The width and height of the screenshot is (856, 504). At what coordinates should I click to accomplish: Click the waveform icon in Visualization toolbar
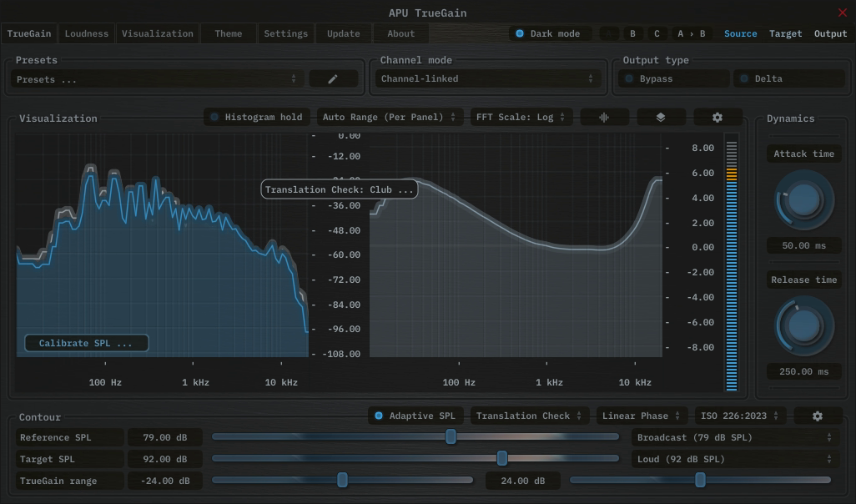coord(604,118)
